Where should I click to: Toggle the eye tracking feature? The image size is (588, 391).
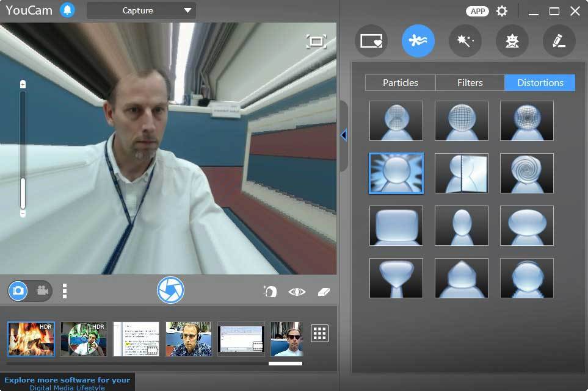tap(297, 292)
